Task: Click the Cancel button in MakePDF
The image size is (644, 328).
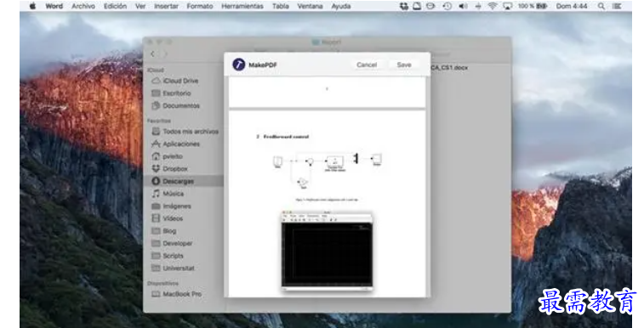Action: [x=367, y=65]
